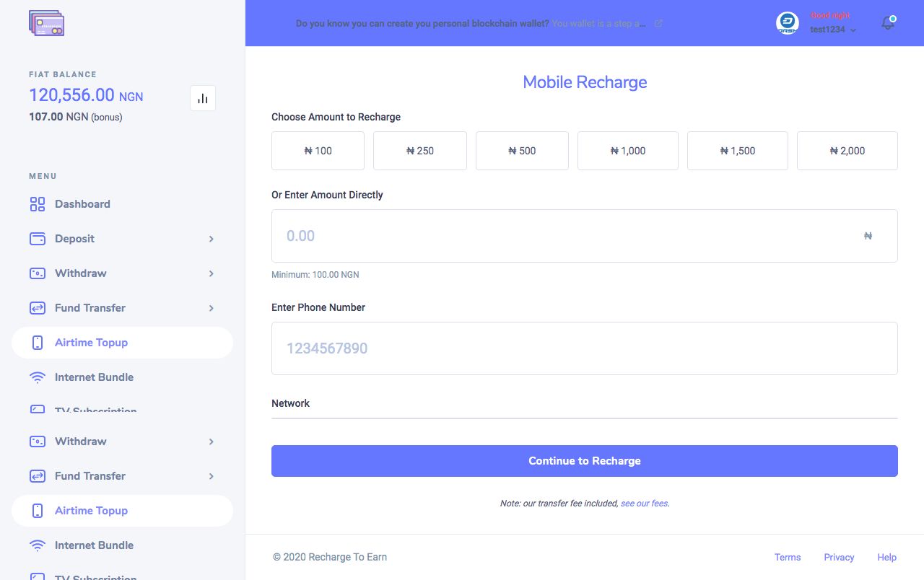Click the Naira symbol in amount field

868,236
